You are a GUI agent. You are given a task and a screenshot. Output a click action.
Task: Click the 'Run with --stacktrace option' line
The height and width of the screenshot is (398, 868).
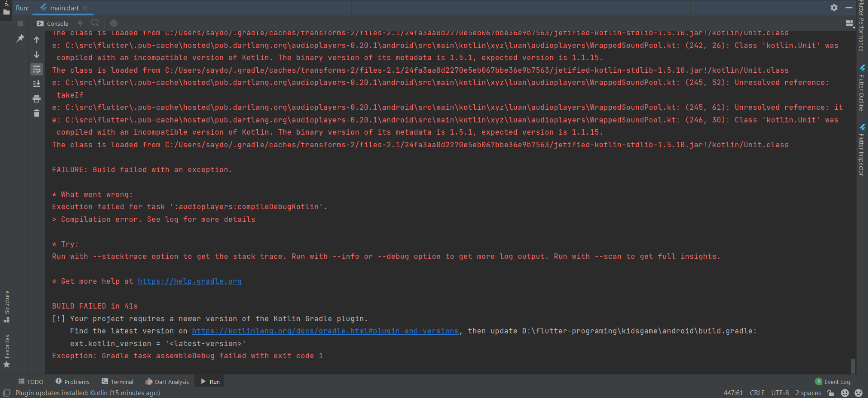(386, 257)
